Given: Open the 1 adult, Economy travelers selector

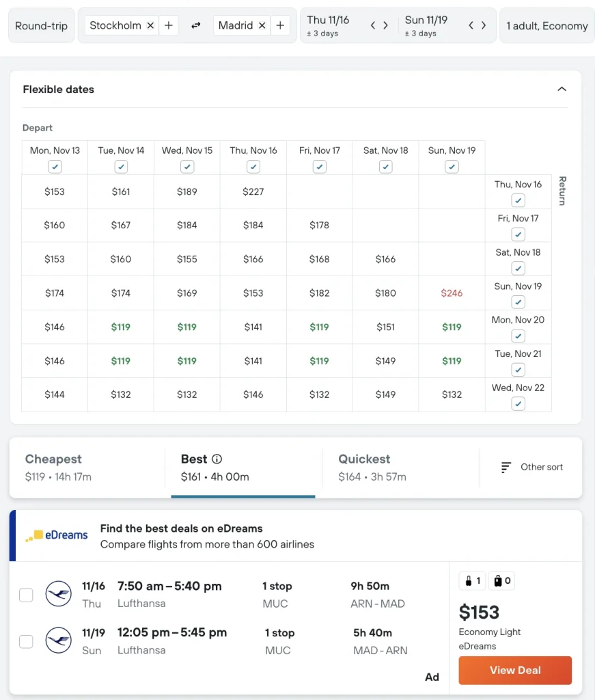Looking at the screenshot, I should click(546, 25).
